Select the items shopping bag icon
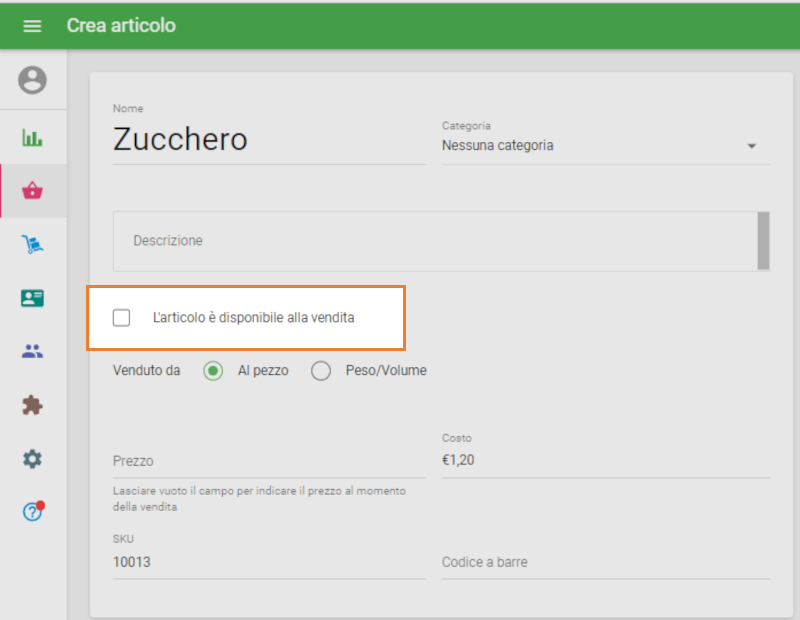The image size is (800, 620). 33,189
